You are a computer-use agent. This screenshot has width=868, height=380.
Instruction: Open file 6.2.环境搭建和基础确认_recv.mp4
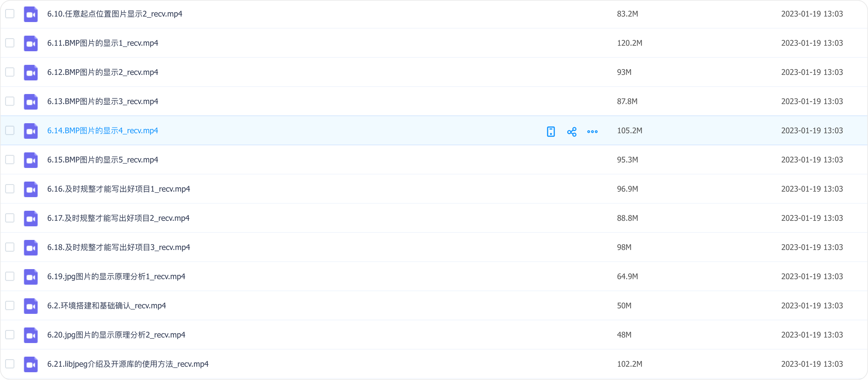click(106, 305)
